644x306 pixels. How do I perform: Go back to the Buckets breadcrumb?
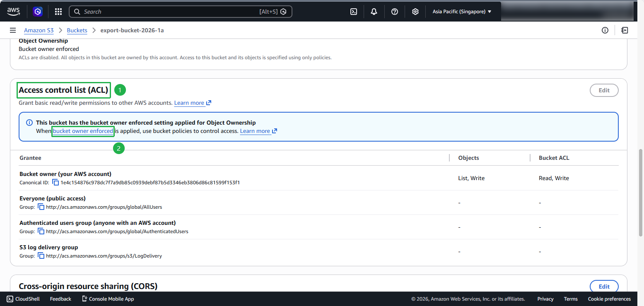tap(77, 30)
